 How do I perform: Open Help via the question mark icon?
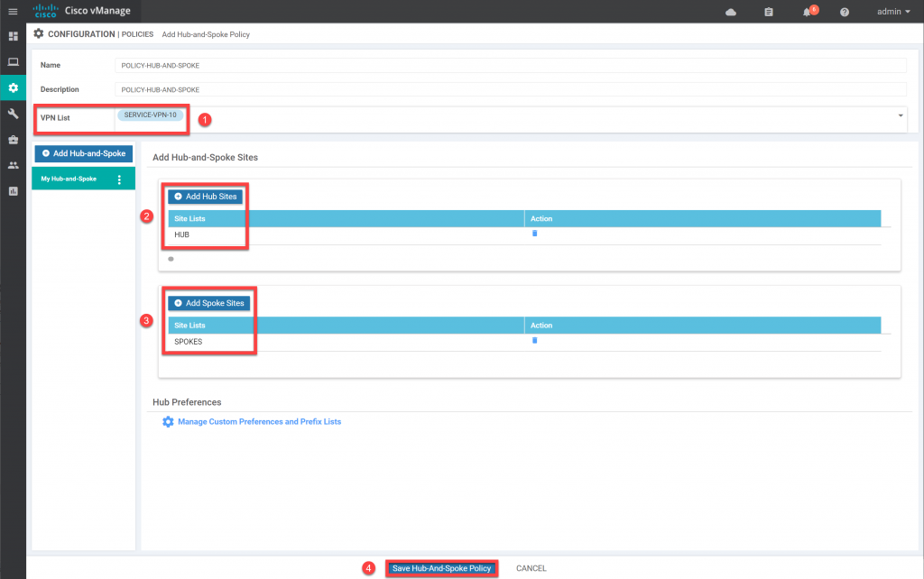(842, 12)
